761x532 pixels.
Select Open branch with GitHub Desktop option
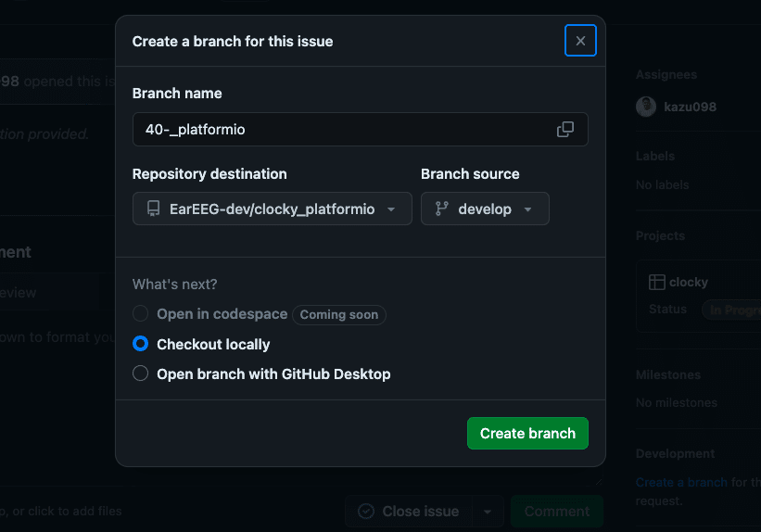(x=140, y=374)
